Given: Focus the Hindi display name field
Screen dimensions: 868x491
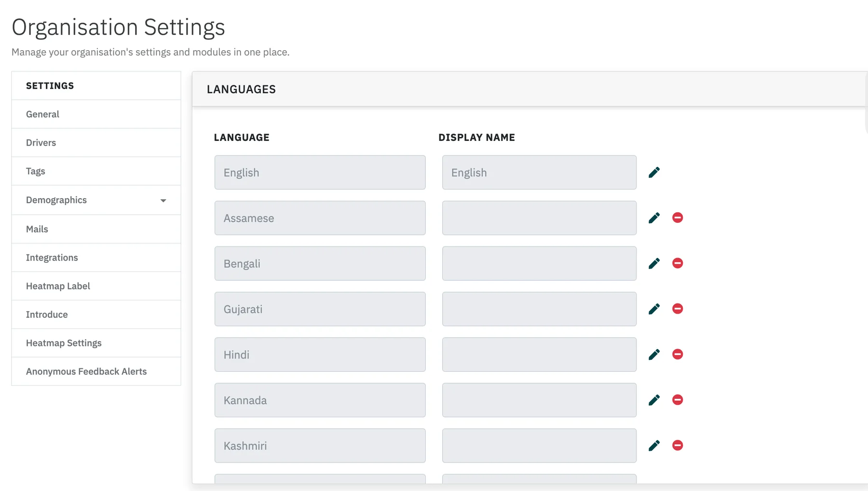Looking at the screenshot, I should [x=539, y=355].
